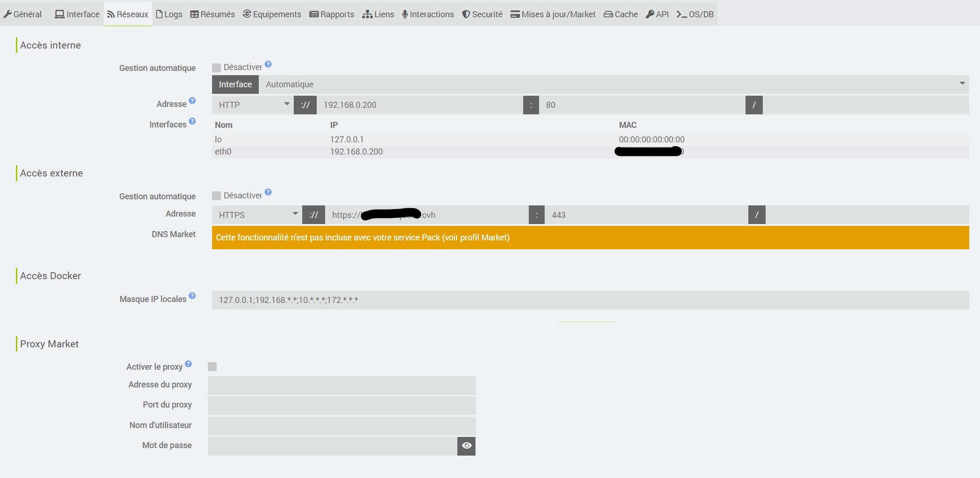Click the 127.0.0.1 IP cell
Screen dimensions: 980x478
(347, 140)
